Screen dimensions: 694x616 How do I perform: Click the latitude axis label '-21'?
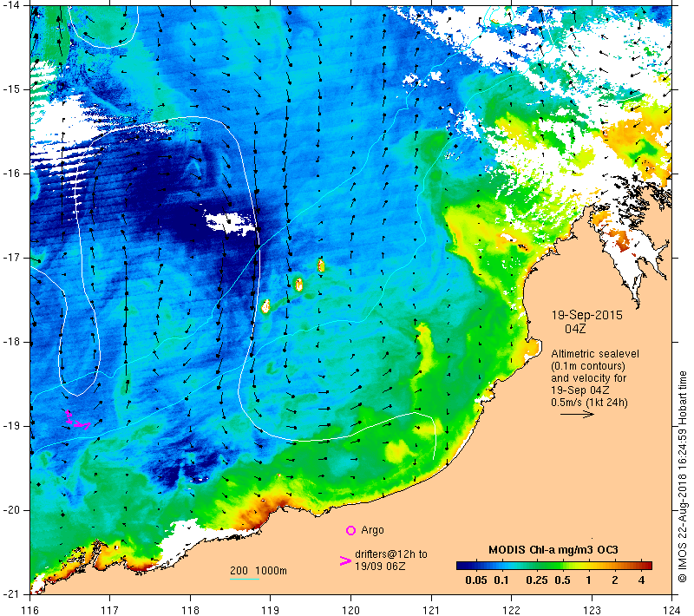(x=11, y=594)
